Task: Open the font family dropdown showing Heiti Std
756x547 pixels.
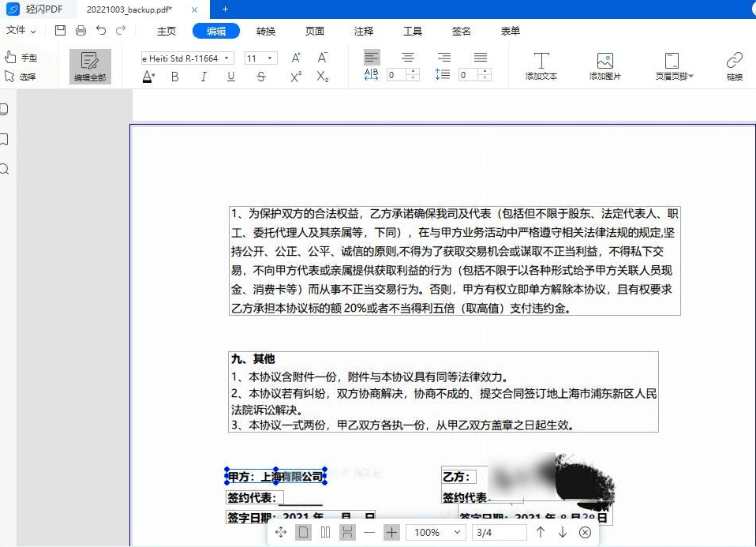Action: pyautogui.click(x=186, y=58)
